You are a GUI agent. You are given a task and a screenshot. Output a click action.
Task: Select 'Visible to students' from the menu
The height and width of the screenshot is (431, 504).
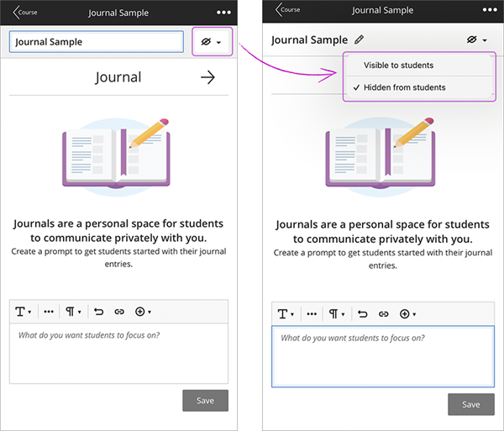399,65
